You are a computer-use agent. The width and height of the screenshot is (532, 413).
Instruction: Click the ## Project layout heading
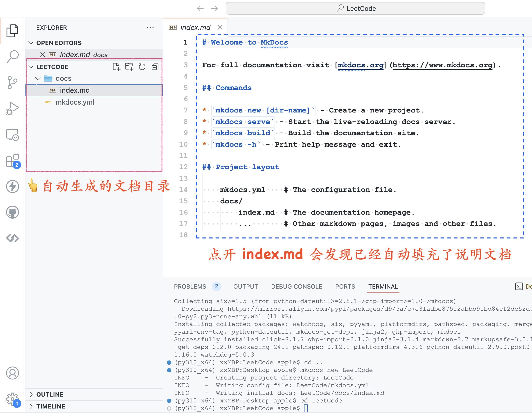point(241,167)
